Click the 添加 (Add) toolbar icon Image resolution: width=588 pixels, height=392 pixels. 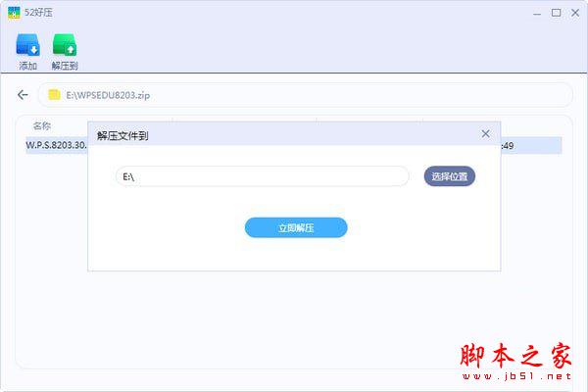(x=27, y=51)
